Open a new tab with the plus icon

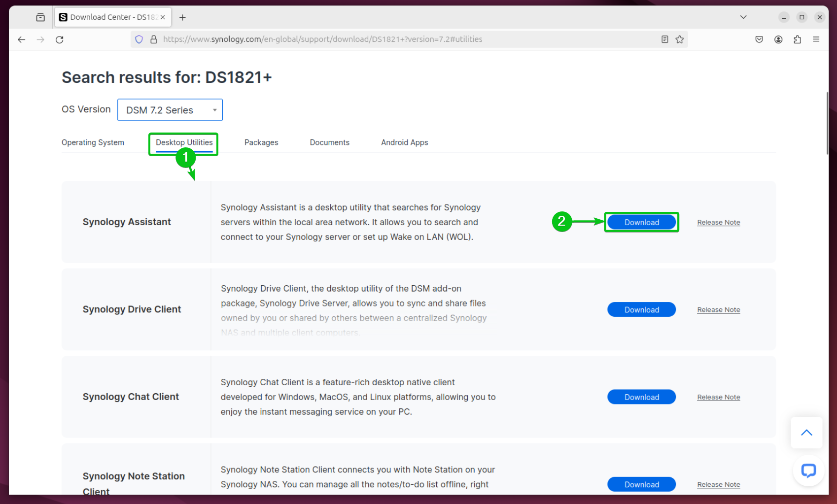[x=182, y=17]
